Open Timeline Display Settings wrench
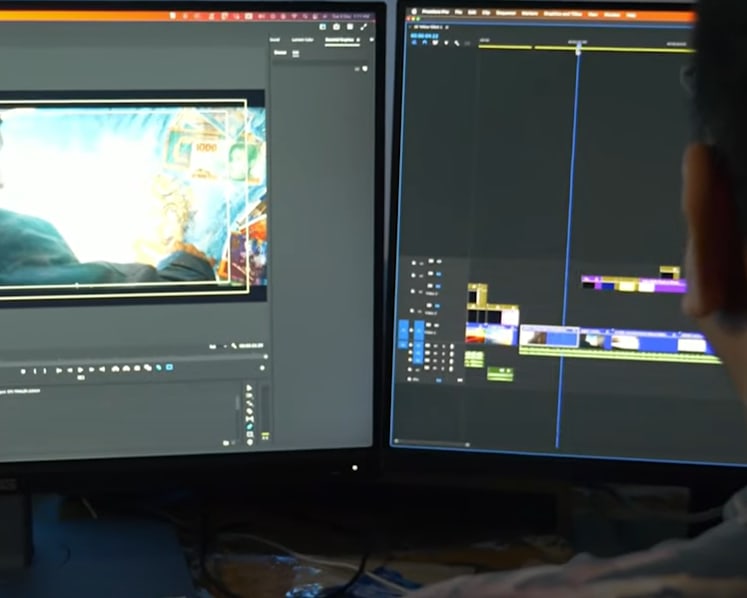The height and width of the screenshot is (598, 747). pos(457,43)
